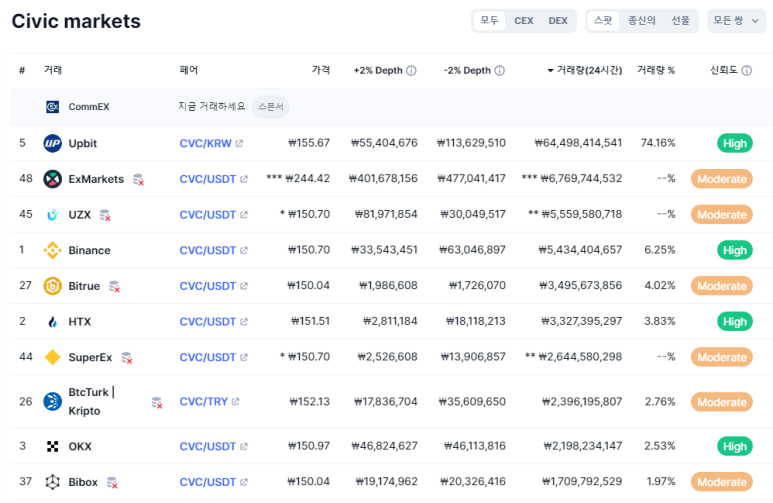The height and width of the screenshot is (503, 773).
Task: Click the 스폰서 sponsored badge
Action: [271, 107]
